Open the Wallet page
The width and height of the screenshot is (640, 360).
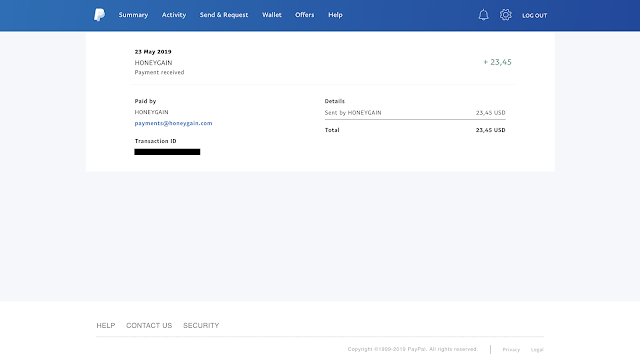tap(271, 15)
